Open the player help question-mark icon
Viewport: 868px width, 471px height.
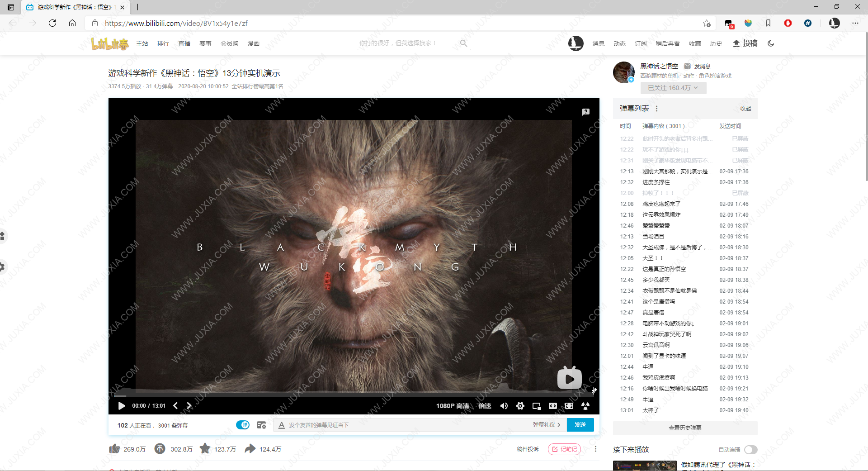(586, 112)
